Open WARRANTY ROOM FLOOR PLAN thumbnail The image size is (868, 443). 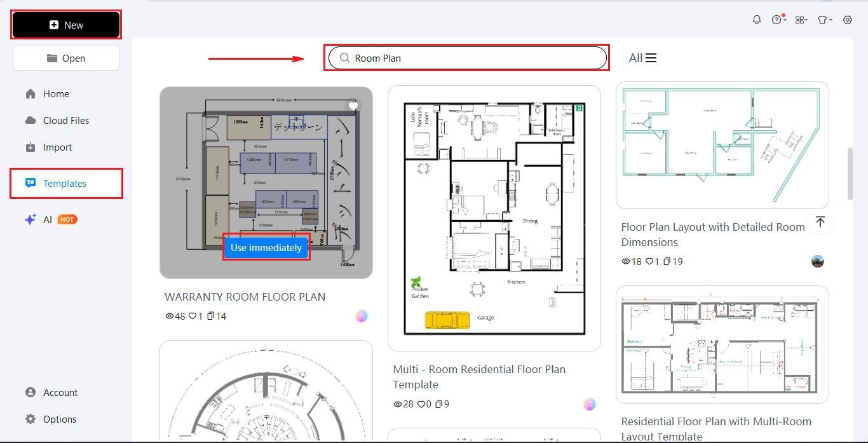(x=266, y=182)
